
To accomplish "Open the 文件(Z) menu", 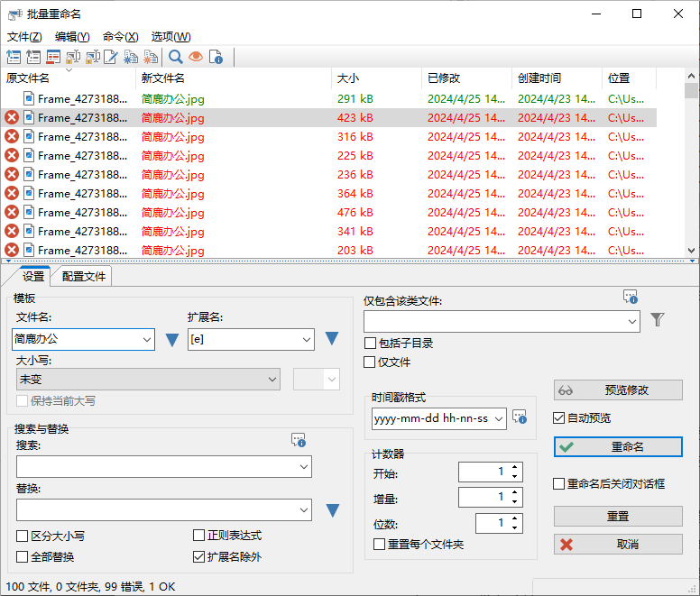I will coord(24,37).
